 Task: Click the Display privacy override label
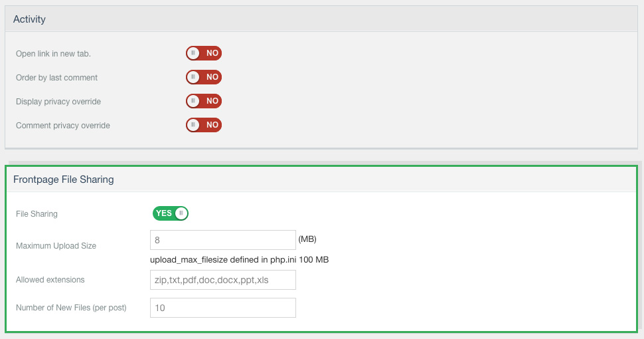point(58,102)
